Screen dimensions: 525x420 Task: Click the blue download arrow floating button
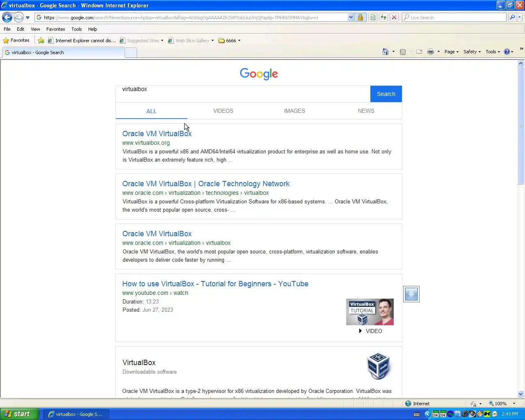click(x=411, y=294)
